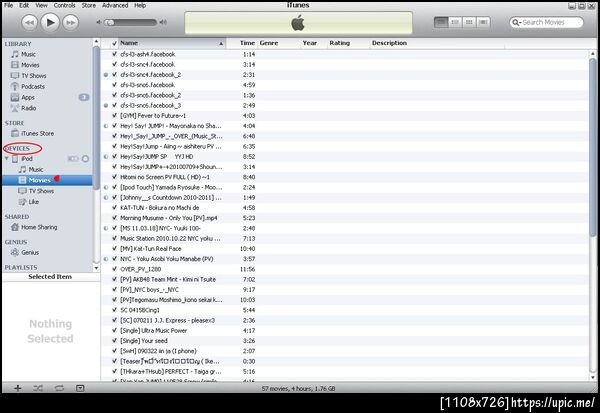Screen dimensions: 600x413
Task: Select the NYC - Yoku Asobi Yoku Manabe row
Action: tap(344, 259)
